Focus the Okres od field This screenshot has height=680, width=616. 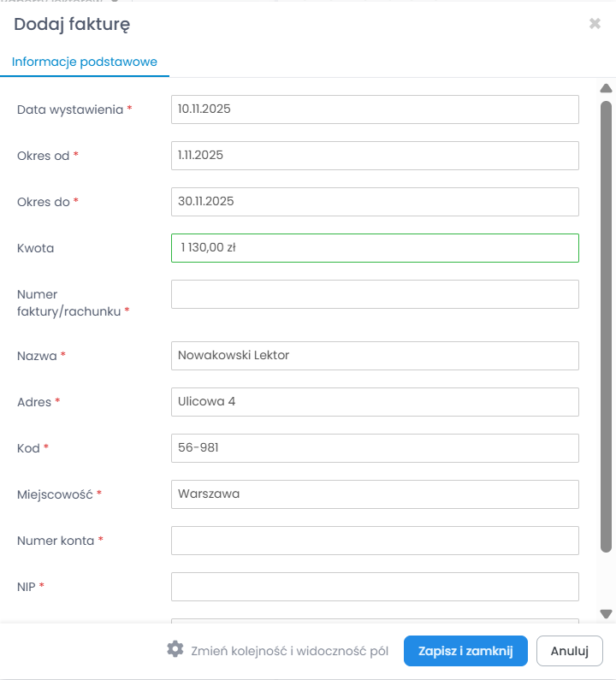(x=375, y=156)
